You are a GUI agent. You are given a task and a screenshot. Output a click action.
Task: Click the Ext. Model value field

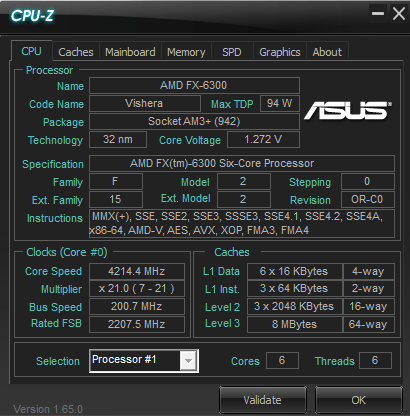tap(244, 200)
